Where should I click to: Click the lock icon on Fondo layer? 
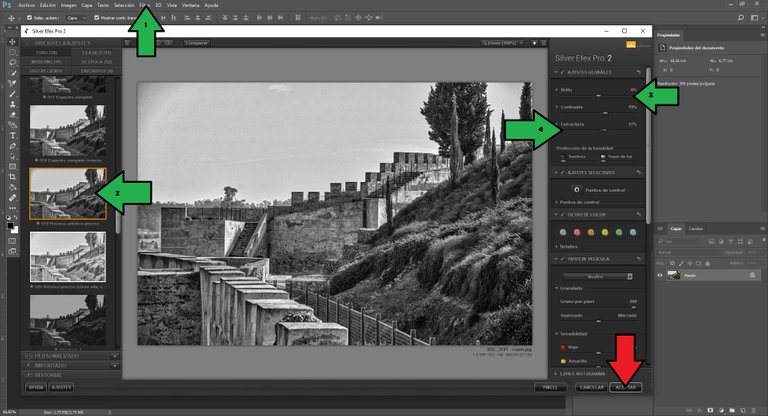coord(752,275)
